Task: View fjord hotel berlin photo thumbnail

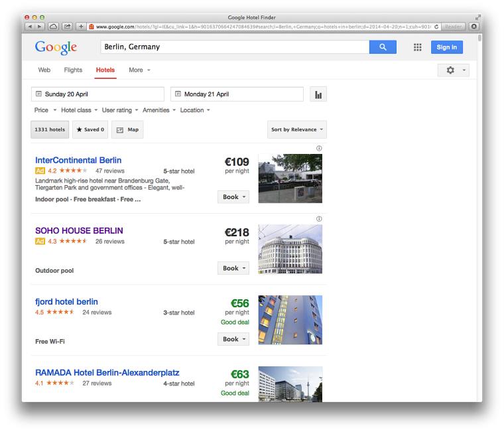Action: (x=290, y=320)
